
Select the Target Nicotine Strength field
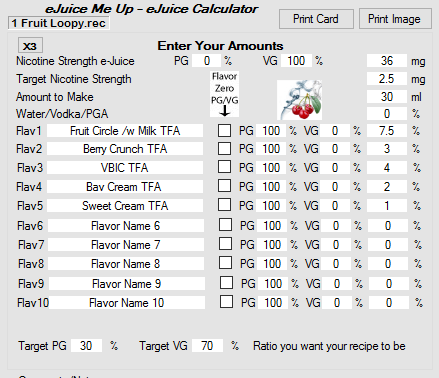tap(387, 79)
